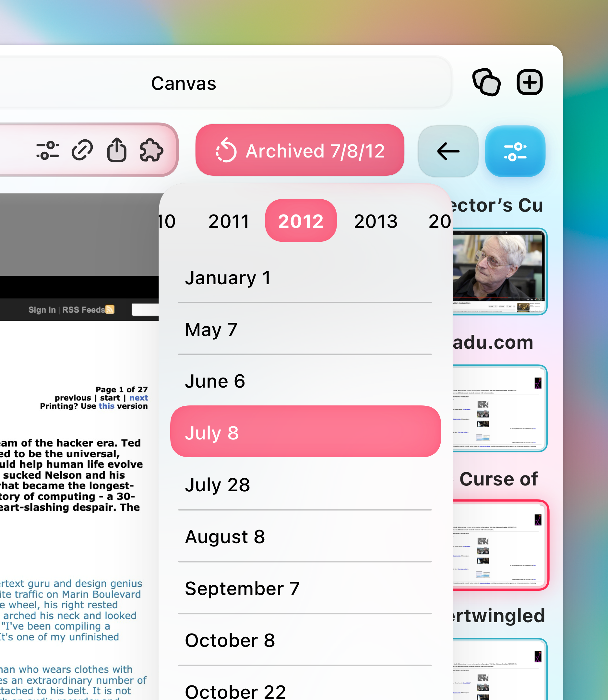Toggle the blue filter sliders button
The image size is (608, 700).
[515, 151]
